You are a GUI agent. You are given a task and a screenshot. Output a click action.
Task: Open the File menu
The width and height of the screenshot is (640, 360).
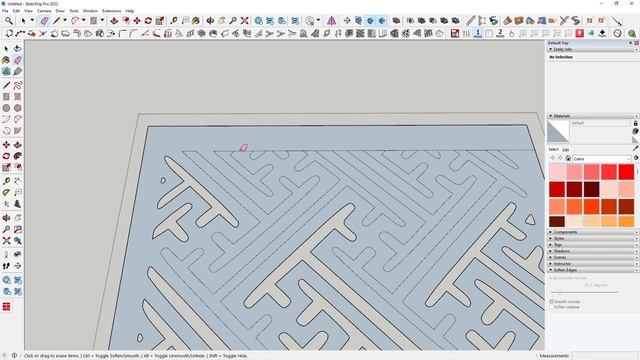point(5,11)
